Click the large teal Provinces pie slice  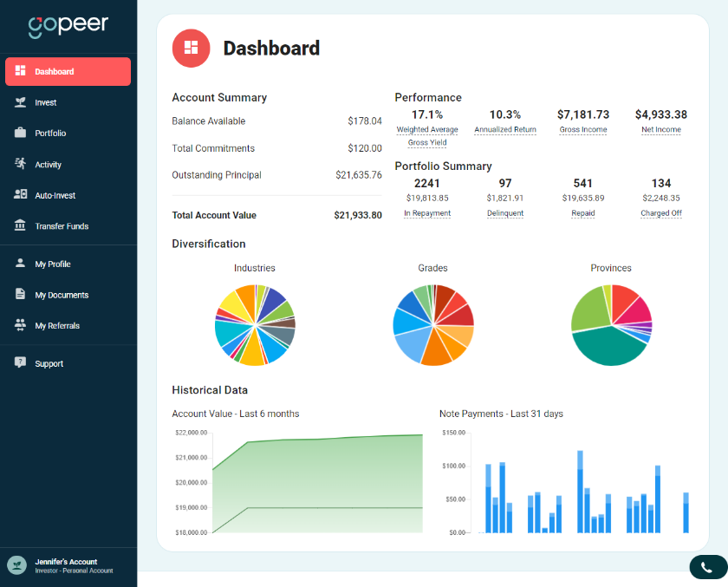pyautogui.click(x=607, y=347)
